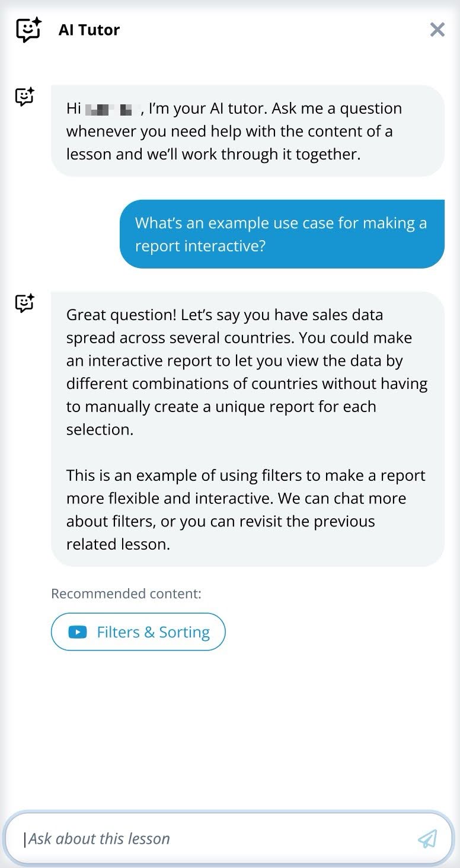Close the AI Tutor panel
460x868 pixels.
point(437,29)
